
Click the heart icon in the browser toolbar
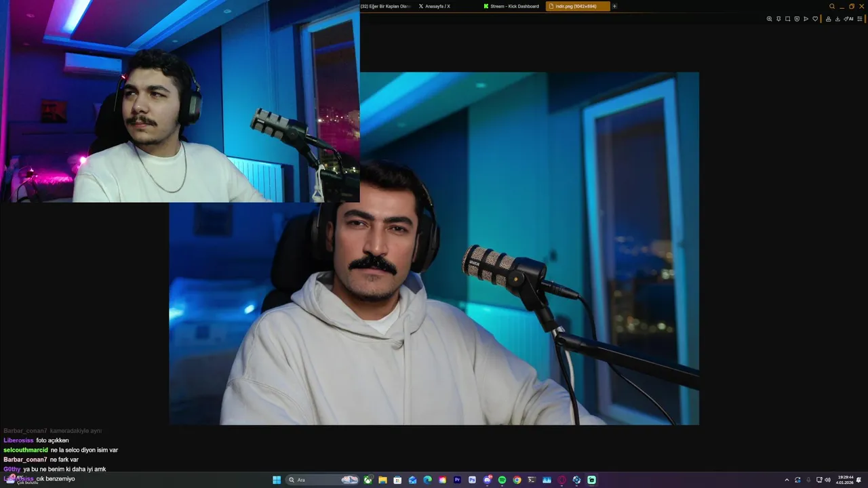coord(815,19)
